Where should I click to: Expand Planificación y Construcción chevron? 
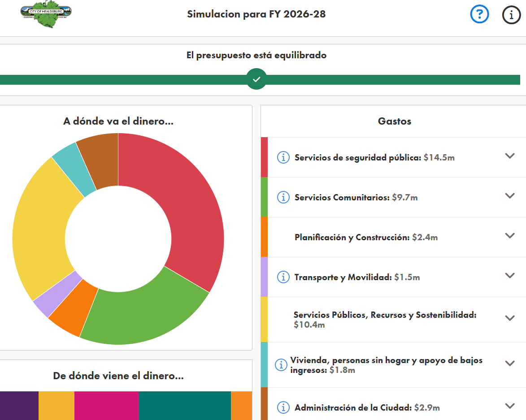(x=509, y=236)
